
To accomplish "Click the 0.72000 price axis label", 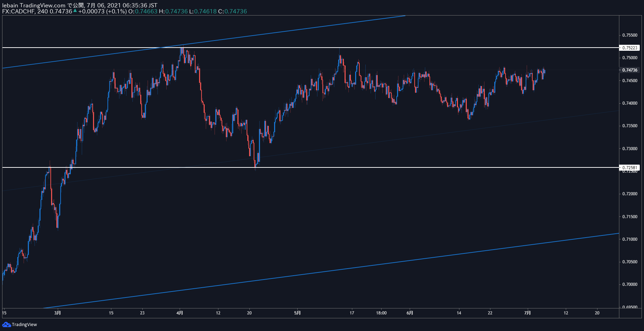I will point(630,194).
